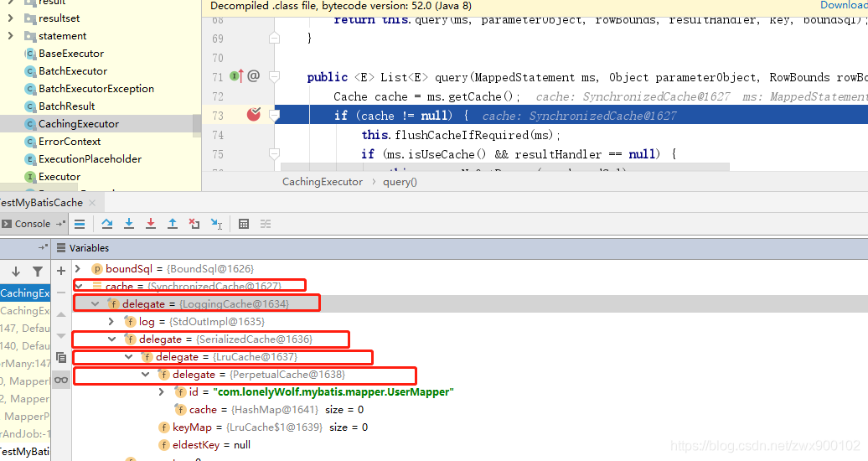This screenshot has width=868, height=461.
Task: Click the move watch down arrow icon
Action: coord(61,336)
